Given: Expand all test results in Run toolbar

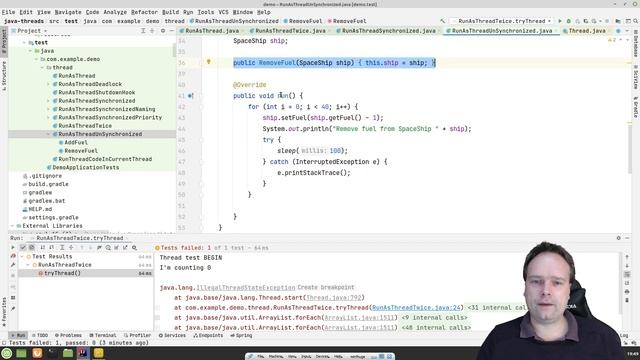Looking at the screenshot, I should pos(62,247).
